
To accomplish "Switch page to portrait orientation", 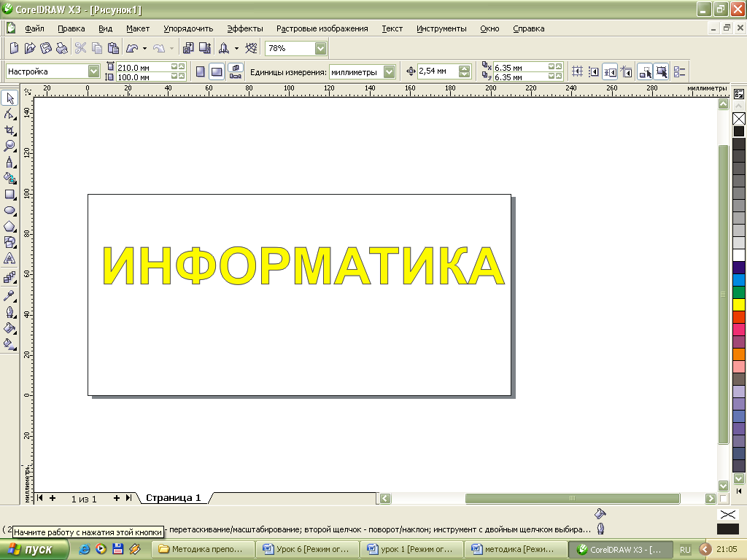I will coord(201,72).
